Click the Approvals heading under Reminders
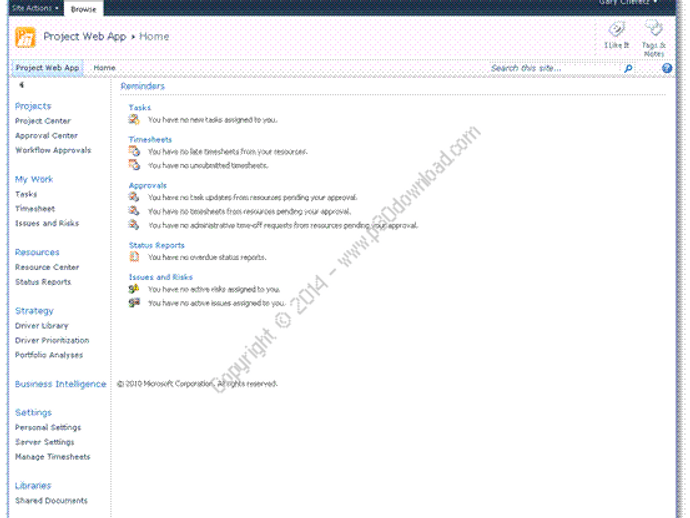The height and width of the screenshot is (518, 690). click(147, 185)
